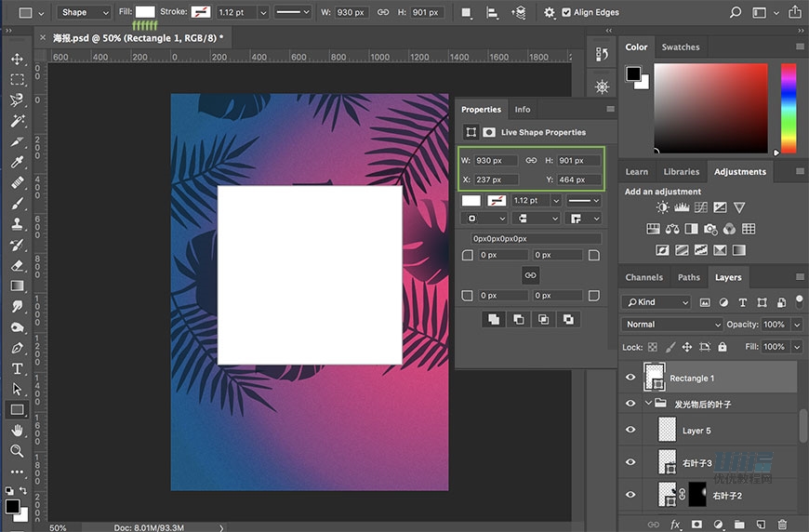
Task: Click the X position field in Properties
Action: pos(496,180)
